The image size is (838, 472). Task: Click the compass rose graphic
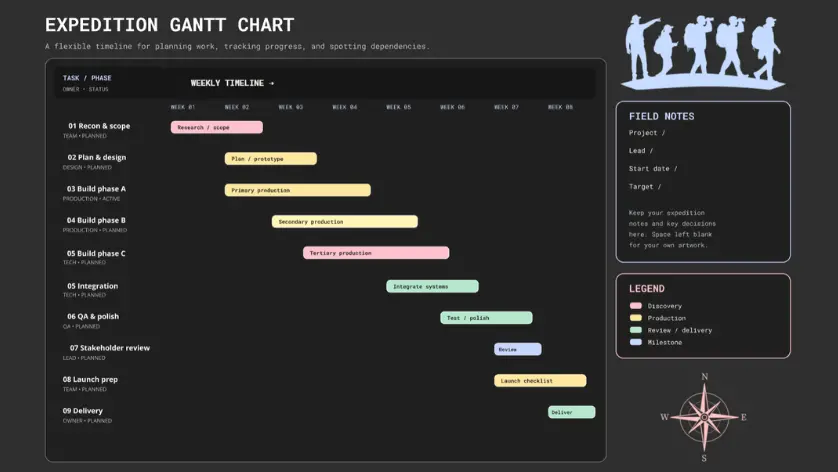(704, 417)
